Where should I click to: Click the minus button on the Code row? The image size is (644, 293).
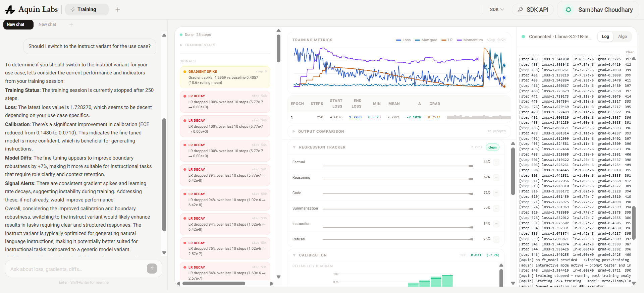496,193
